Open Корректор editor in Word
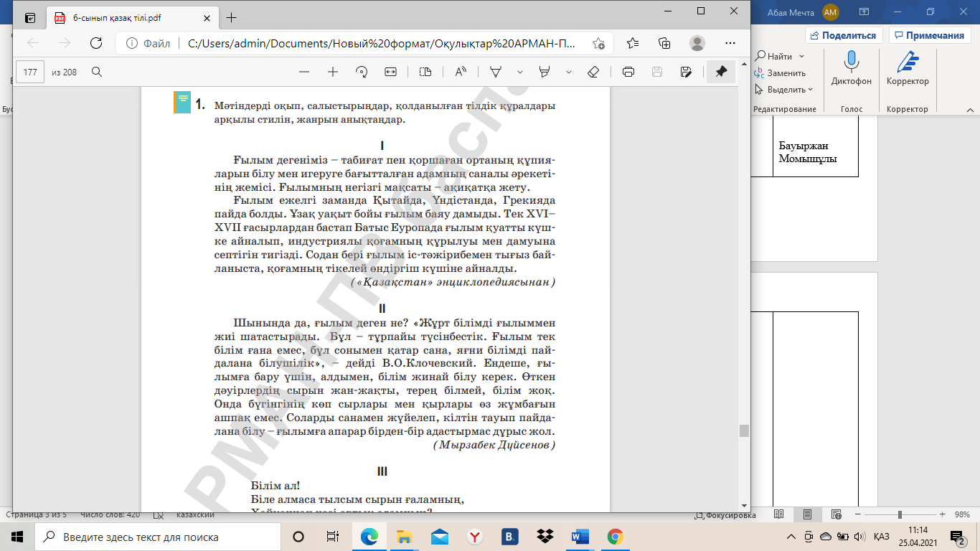 tap(908, 69)
